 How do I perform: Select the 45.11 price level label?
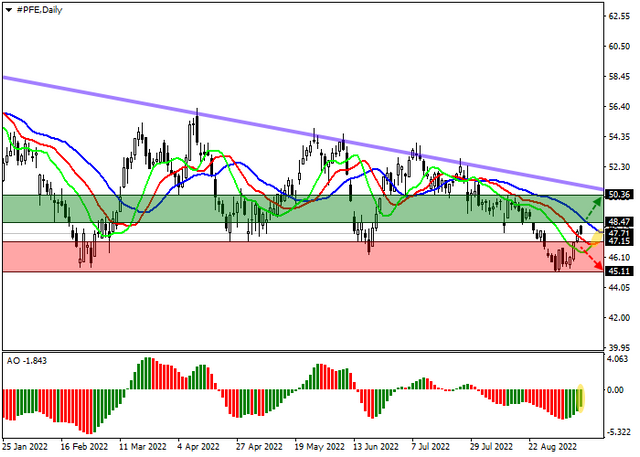point(619,271)
